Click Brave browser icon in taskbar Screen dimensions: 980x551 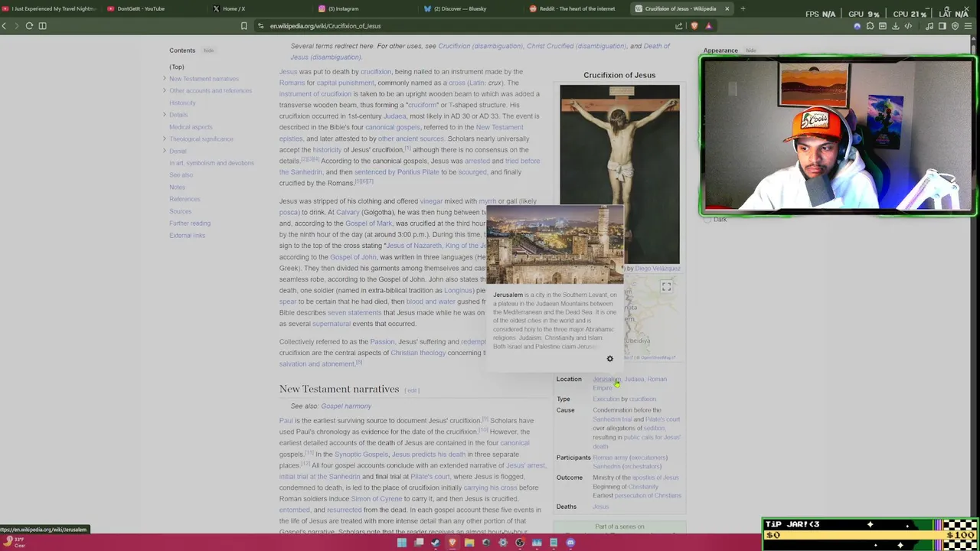[x=452, y=543]
